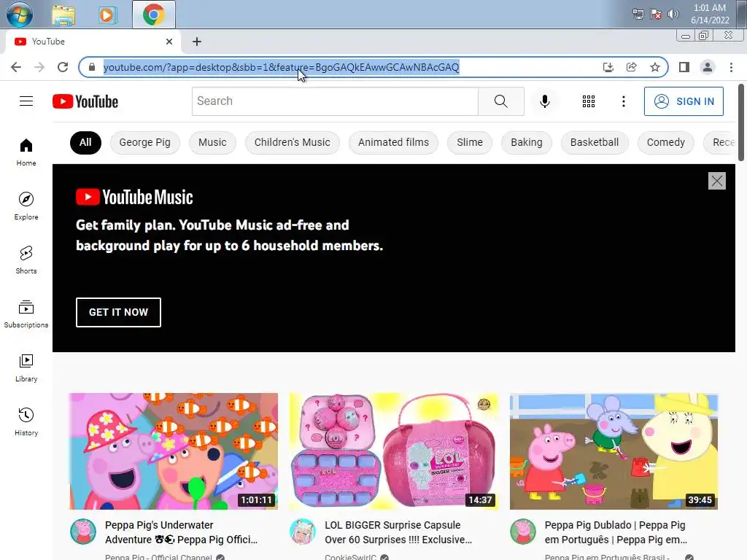Viewport: 747px width, 560px height.
Task: Open the Chrome profile avatar menu
Action: (708, 67)
